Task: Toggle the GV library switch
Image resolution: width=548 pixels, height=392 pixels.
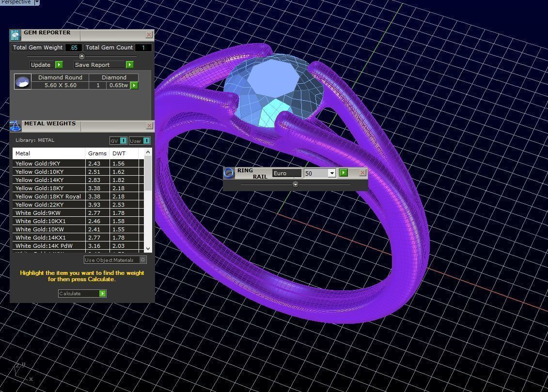Action: pyautogui.click(x=124, y=141)
